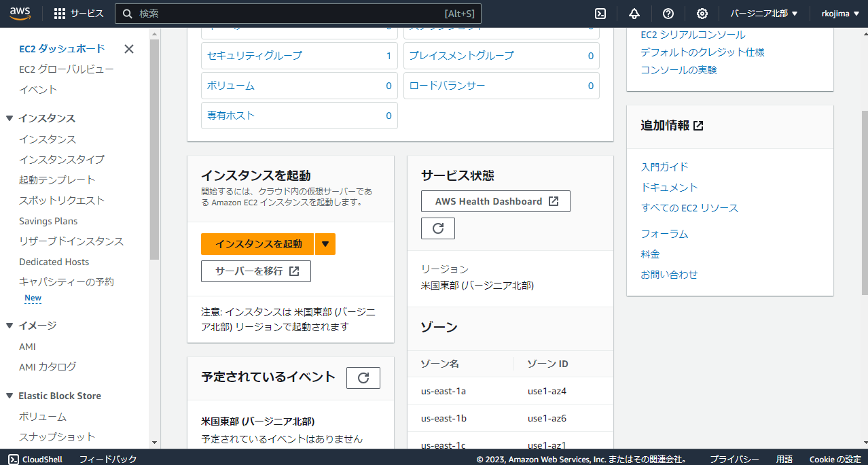Screen dimensions: 868x465
Task: Open すべての EC2 リソース link
Action: [x=689, y=208]
